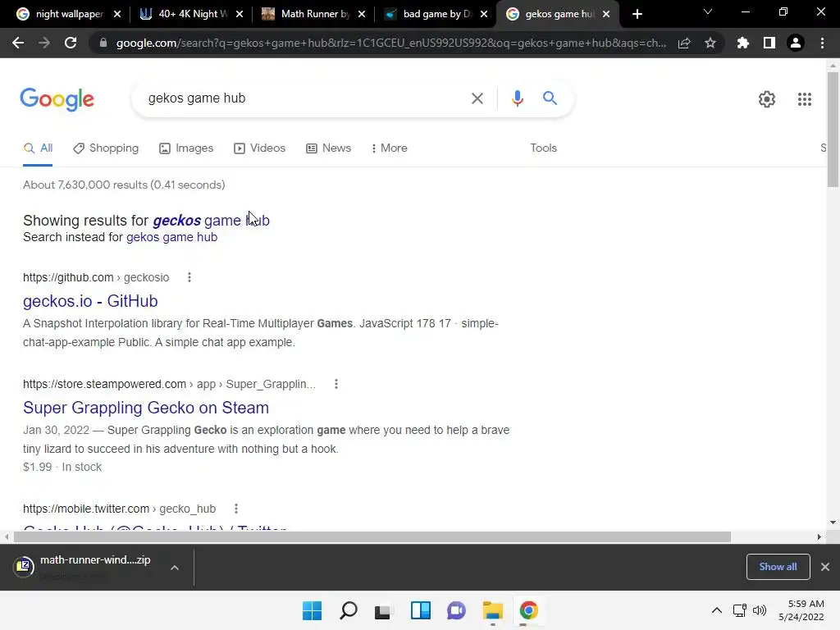Open options for geckos.io GitHub result
The height and width of the screenshot is (630, 840).
click(189, 277)
